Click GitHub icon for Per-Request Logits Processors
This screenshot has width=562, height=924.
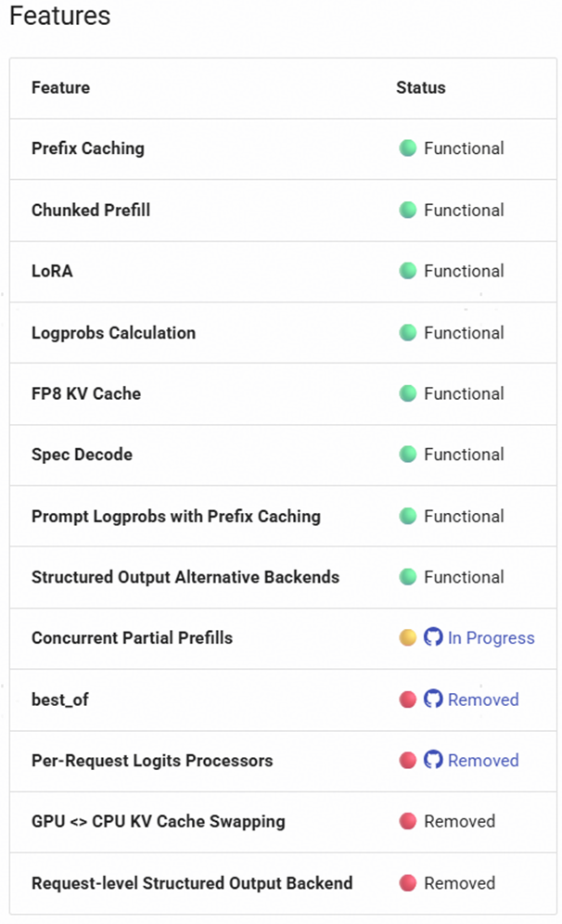(433, 761)
